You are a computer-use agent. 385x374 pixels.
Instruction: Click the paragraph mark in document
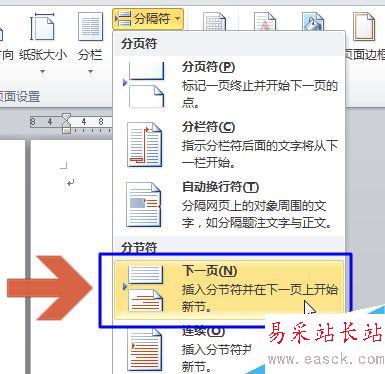pyautogui.click(x=70, y=183)
